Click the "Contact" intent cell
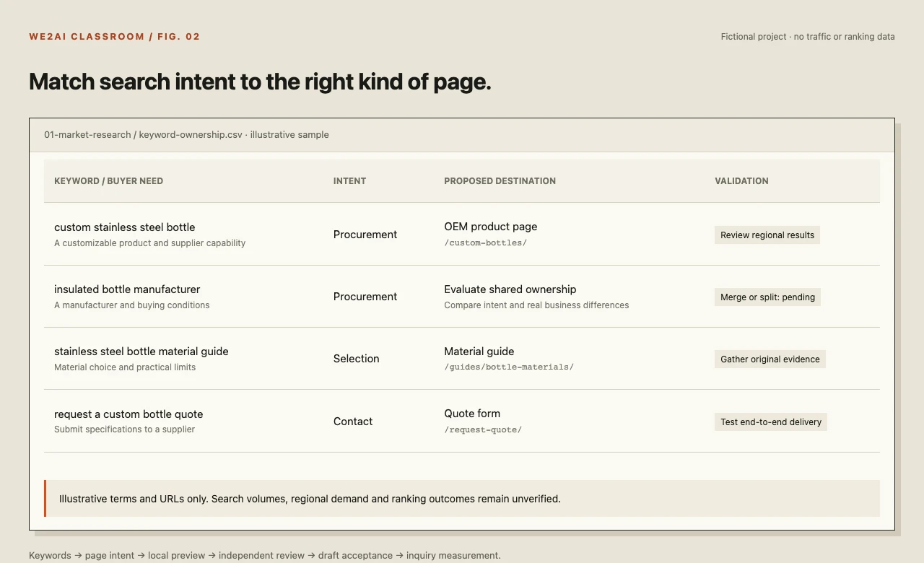 (x=353, y=422)
